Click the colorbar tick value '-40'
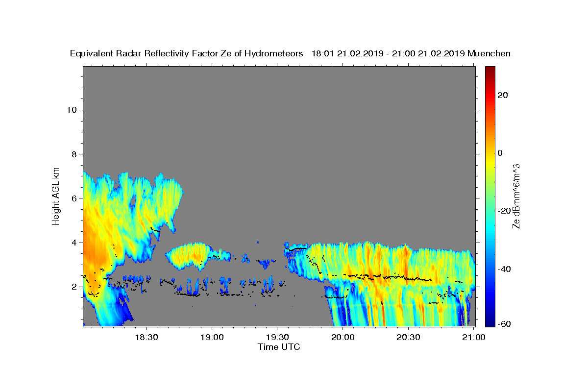Screen dimensions: 588x392 [505, 269]
